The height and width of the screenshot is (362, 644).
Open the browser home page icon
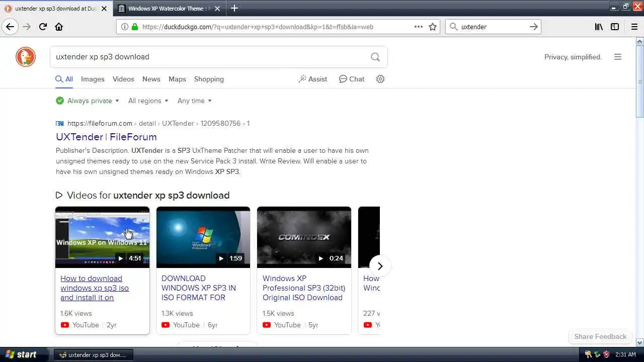tap(59, 27)
